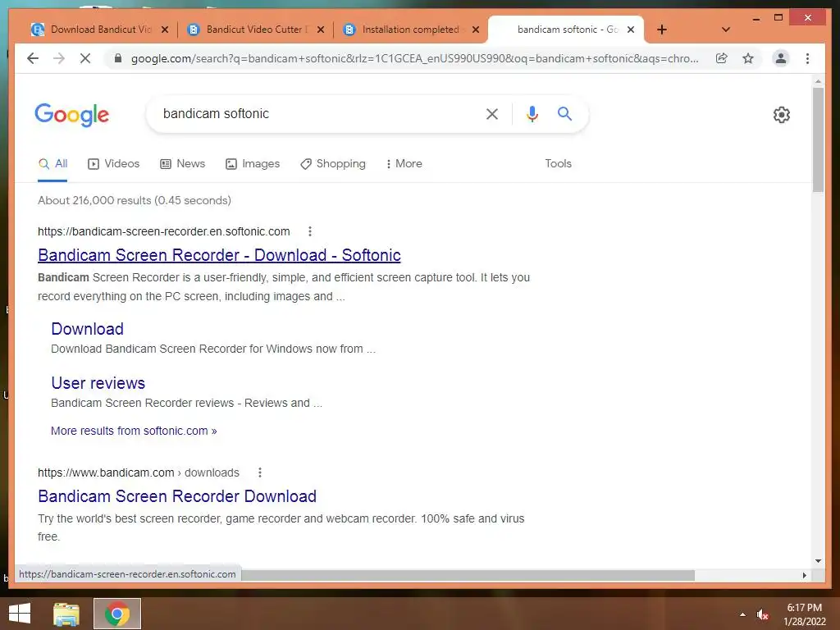Open the taskbar clock and date

click(x=805, y=614)
